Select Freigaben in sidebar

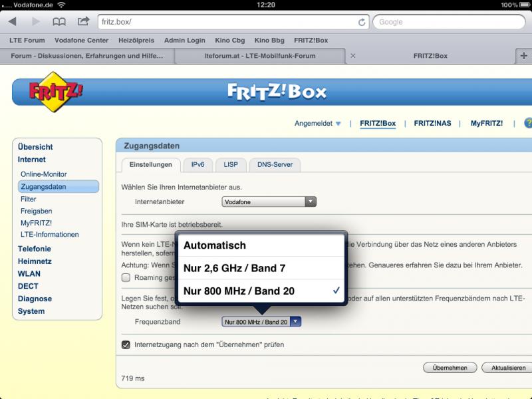[37, 211]
